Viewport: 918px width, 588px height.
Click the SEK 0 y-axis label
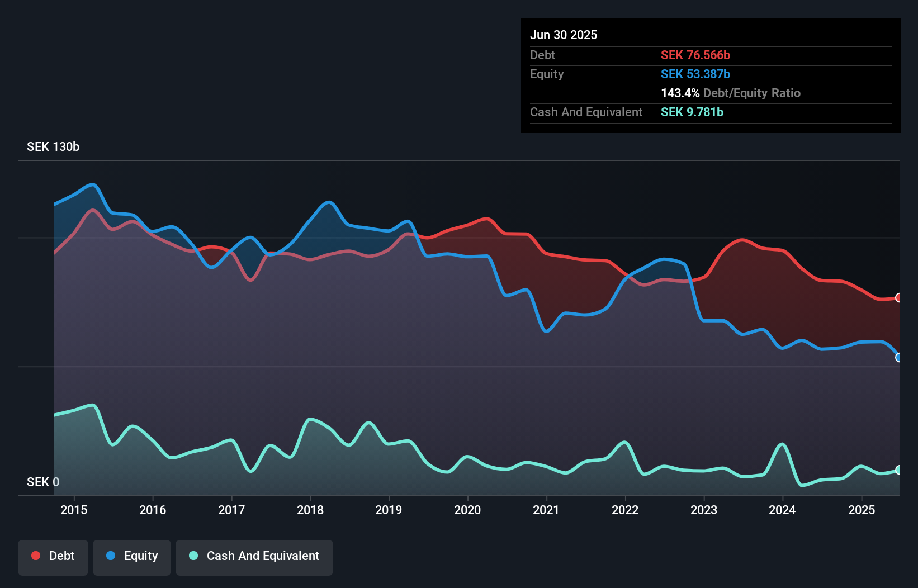tap(43, 482)
